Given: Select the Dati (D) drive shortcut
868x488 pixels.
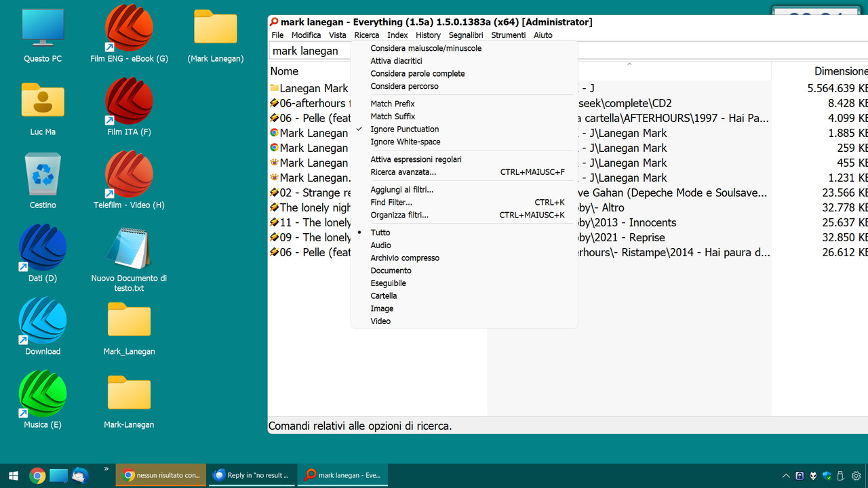Looking at the screenshot, I should point(43,254).
